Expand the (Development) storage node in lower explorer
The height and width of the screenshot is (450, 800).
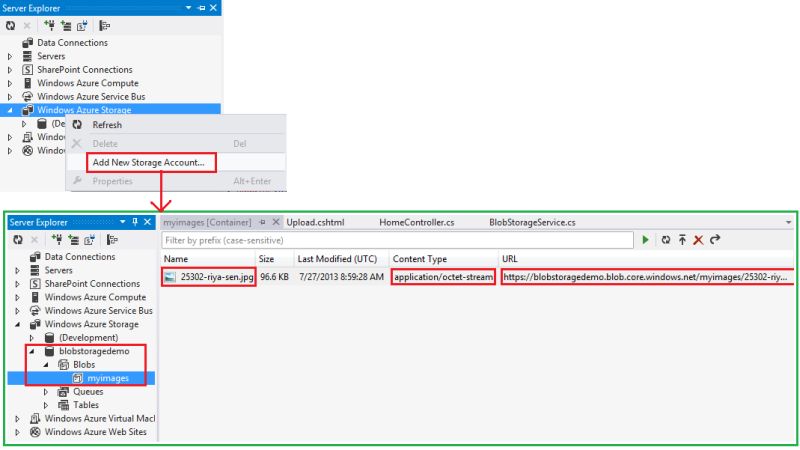[x=32, y=338]
